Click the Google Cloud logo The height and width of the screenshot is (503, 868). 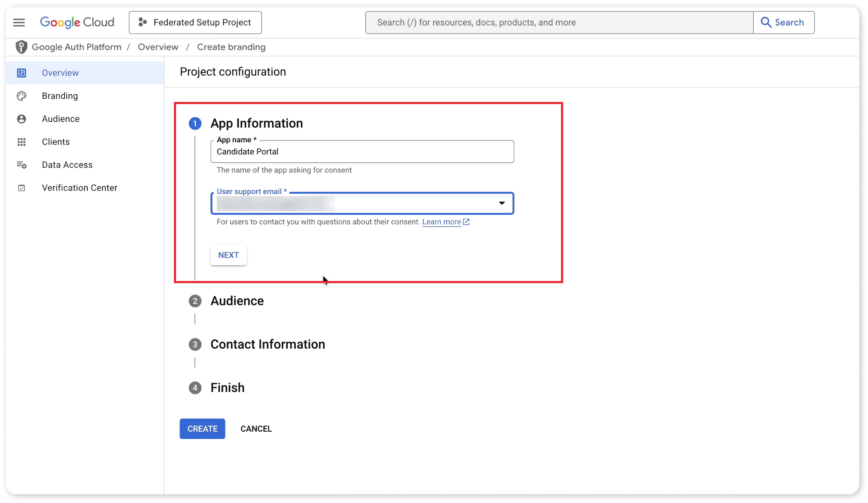pos(77,23)
